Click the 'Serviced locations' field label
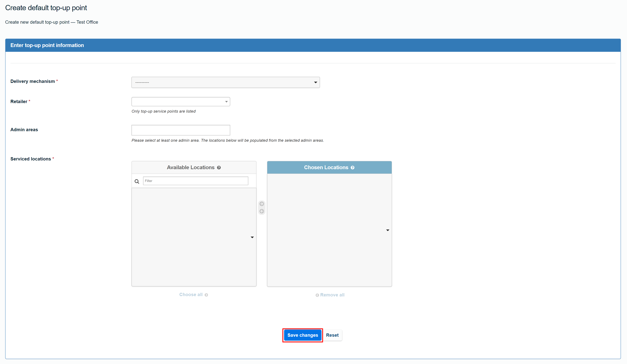This screenshot has width=627, height=364. tap(31, 159)
